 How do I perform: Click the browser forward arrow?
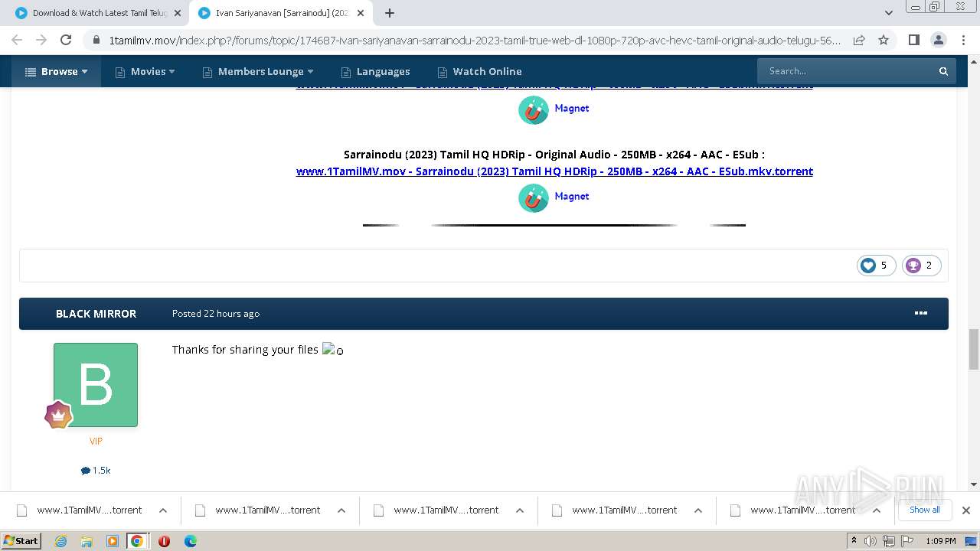coord(41,40)
